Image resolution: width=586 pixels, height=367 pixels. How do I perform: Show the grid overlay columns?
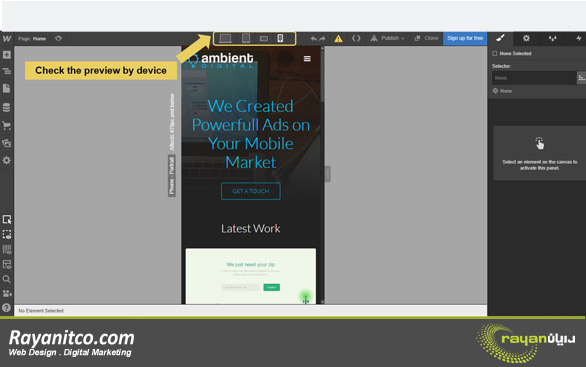click(x=7, y=249)
